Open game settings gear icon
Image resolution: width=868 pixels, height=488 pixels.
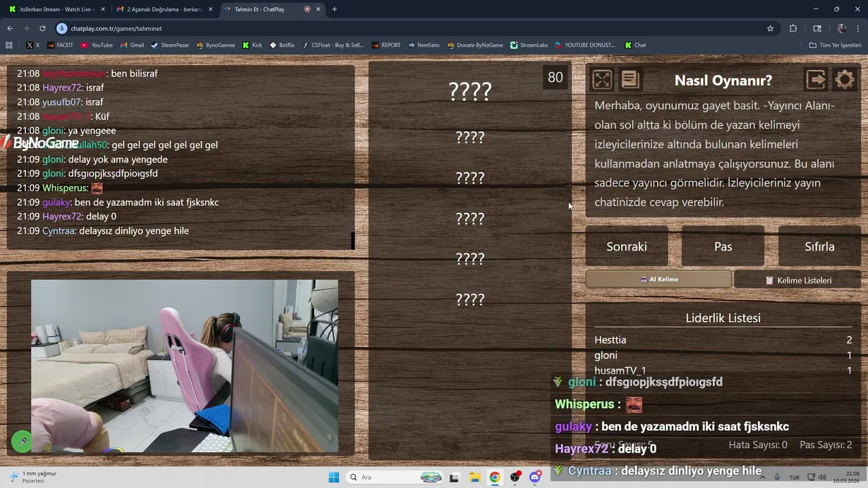[x=844, y=80]
